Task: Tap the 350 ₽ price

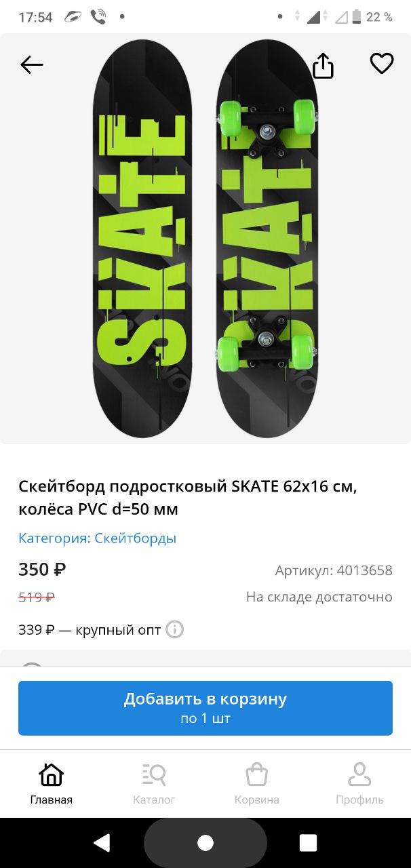Action: (x=42, y=570)
